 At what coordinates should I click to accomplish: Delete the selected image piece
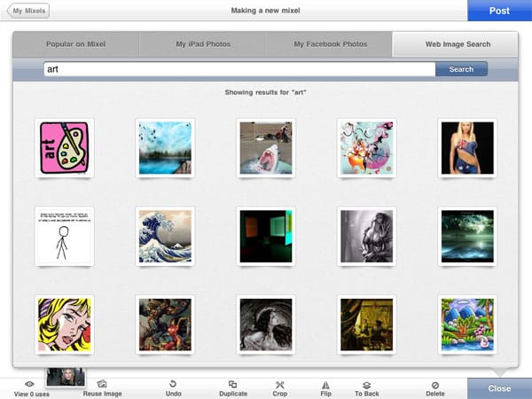tap(434, 384)
